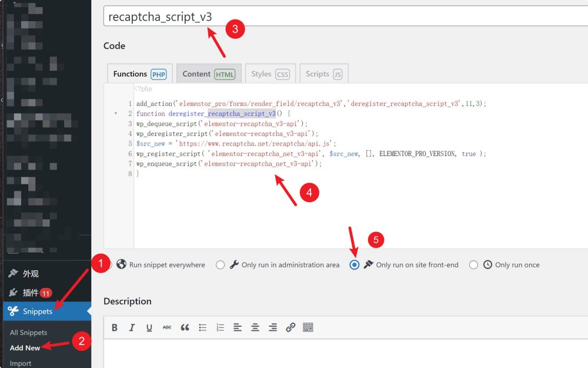Viewport: 588px width, 368px height.
Task: Create a numbered list in description
Action: point(220,327)
